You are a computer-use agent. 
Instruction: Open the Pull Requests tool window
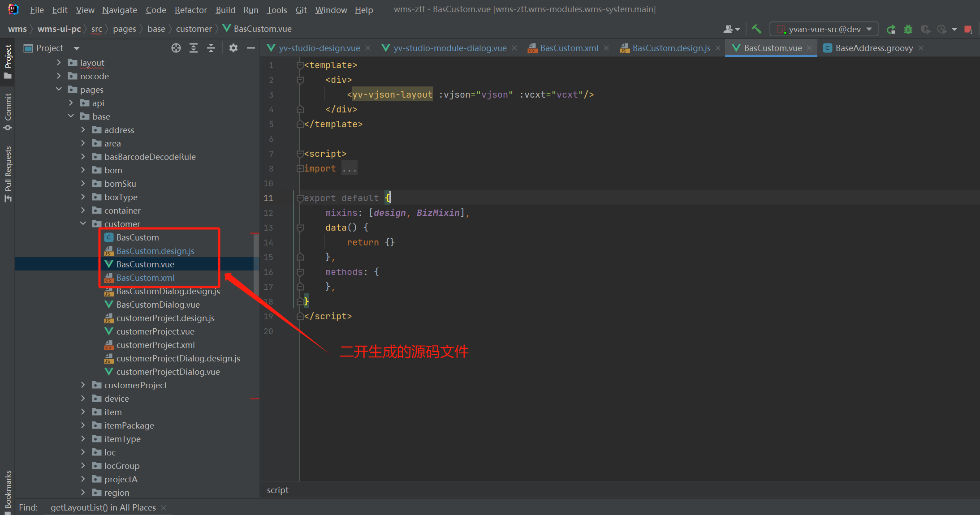pos(8,174)
